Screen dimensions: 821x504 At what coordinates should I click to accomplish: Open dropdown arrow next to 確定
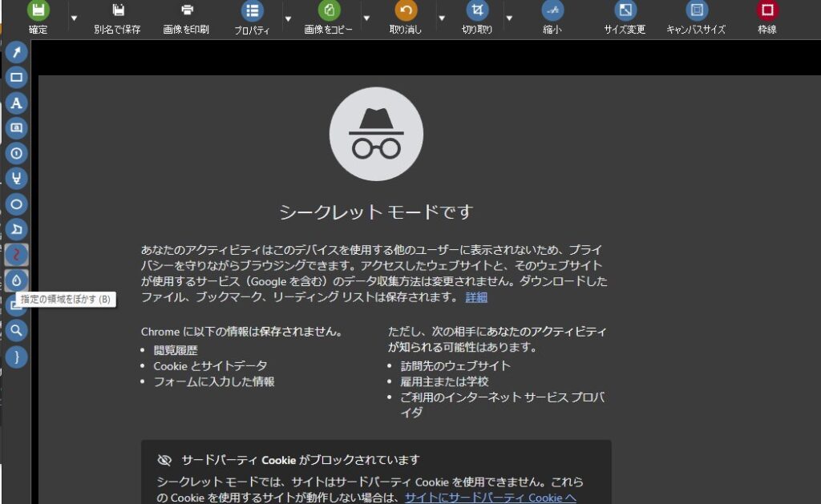pos(74,17)
